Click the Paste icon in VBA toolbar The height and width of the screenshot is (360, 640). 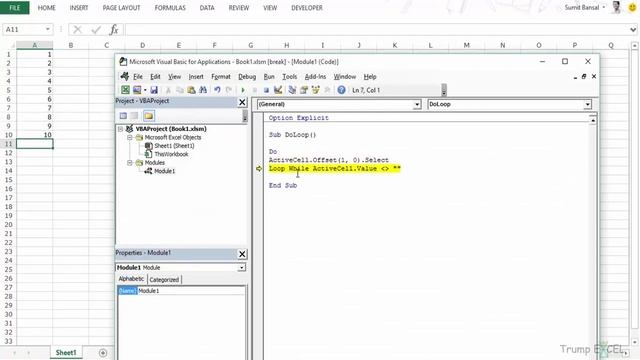click(191, 90)
